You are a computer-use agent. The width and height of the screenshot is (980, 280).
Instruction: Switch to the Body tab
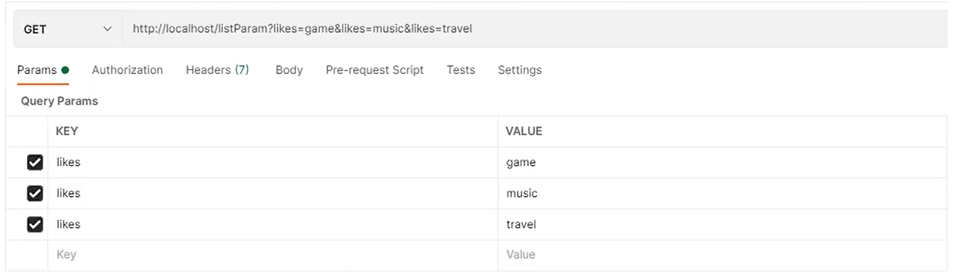click(289, 70)
